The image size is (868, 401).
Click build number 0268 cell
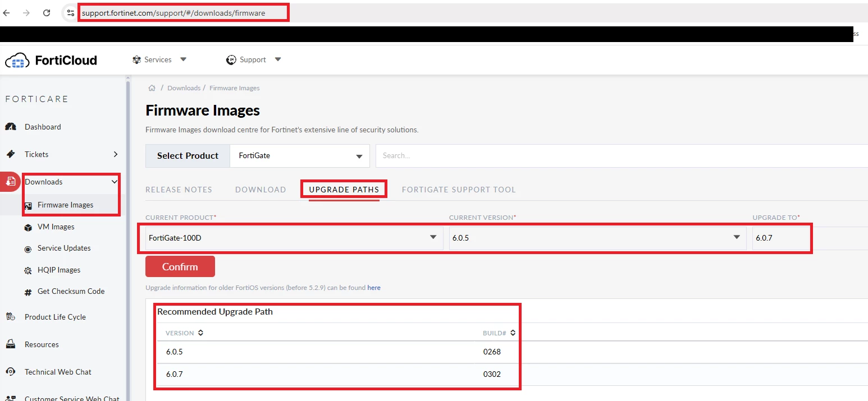pos(492,352)
